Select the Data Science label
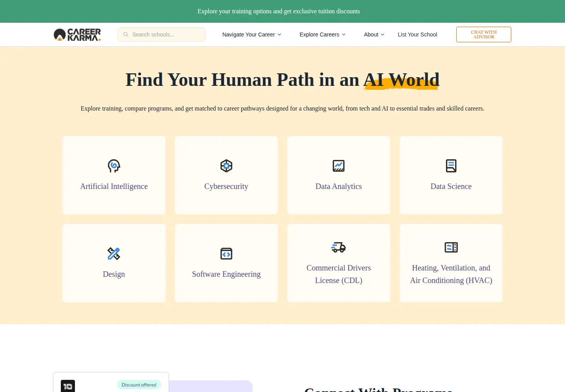Image resolution: width=565 pixels, height=392 pixels. tap(451, 187)
